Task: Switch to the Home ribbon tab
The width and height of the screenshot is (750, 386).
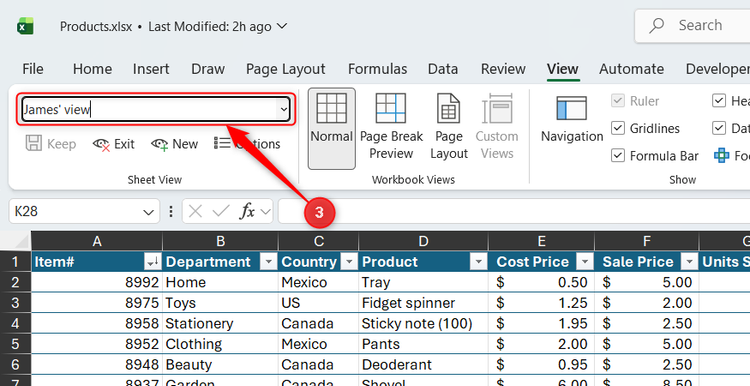Action: [92, 69]
